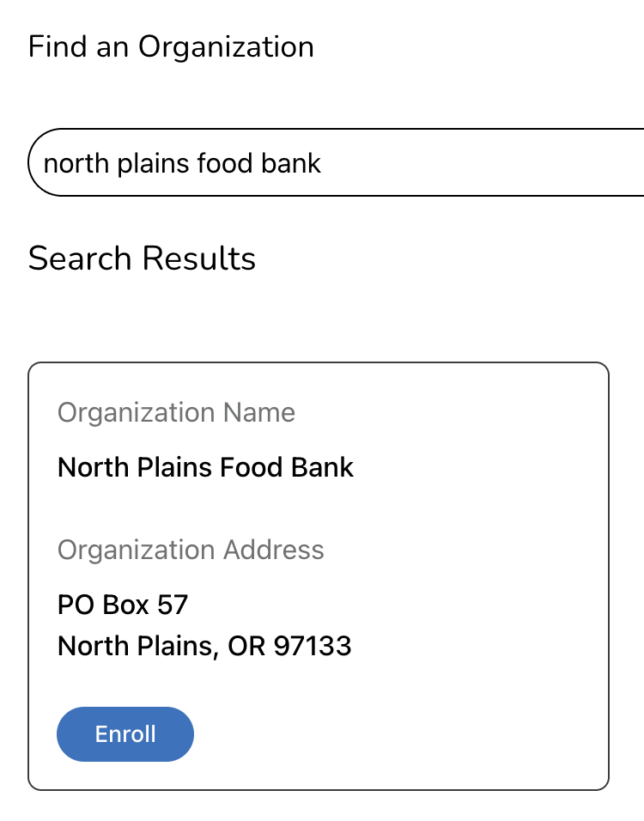Screen dimensions: 644x821
Task: Click the 'north plains food bank' search text
Action: coord(182,163)
